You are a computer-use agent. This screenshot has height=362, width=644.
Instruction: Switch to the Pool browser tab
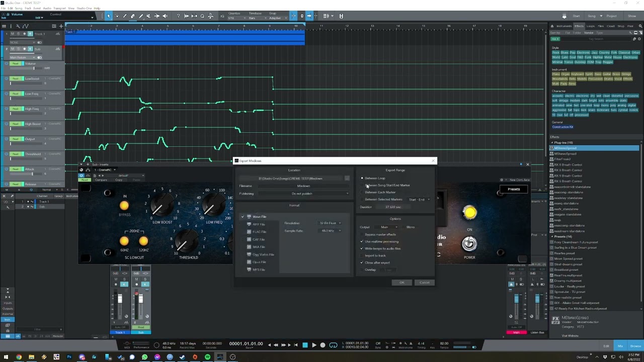(x=631, y=26)
